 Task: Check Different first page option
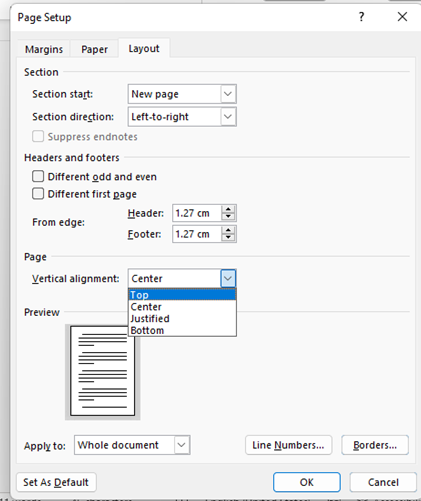point(38,194)
